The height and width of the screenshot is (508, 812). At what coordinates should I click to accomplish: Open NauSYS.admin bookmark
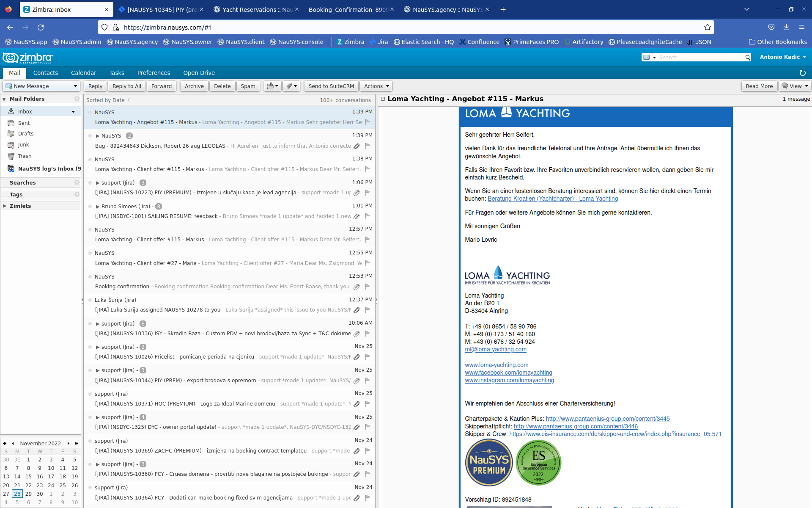tap(77, 42)
